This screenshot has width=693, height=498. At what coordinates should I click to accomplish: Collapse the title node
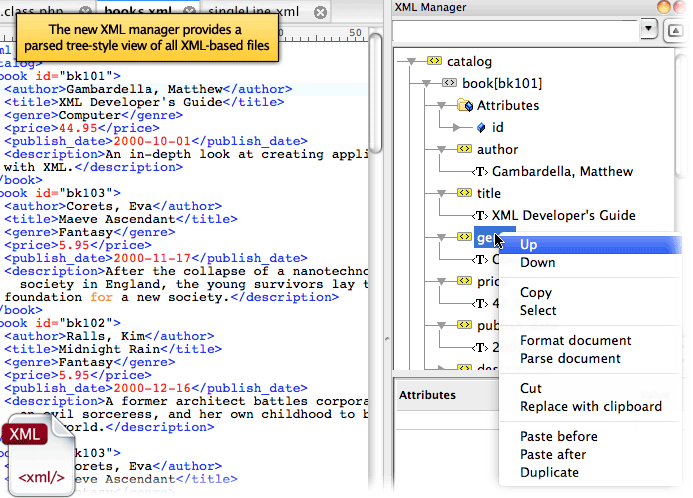point(441,193)
